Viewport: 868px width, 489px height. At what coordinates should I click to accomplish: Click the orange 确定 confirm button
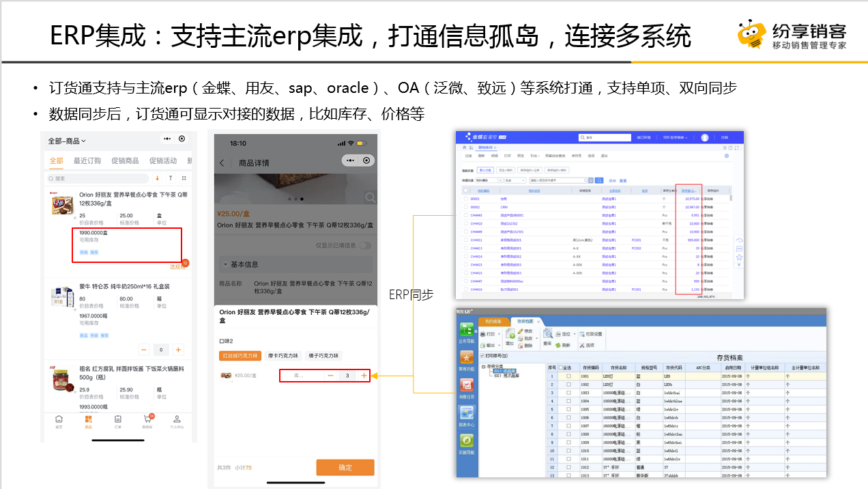coord(345,467)
